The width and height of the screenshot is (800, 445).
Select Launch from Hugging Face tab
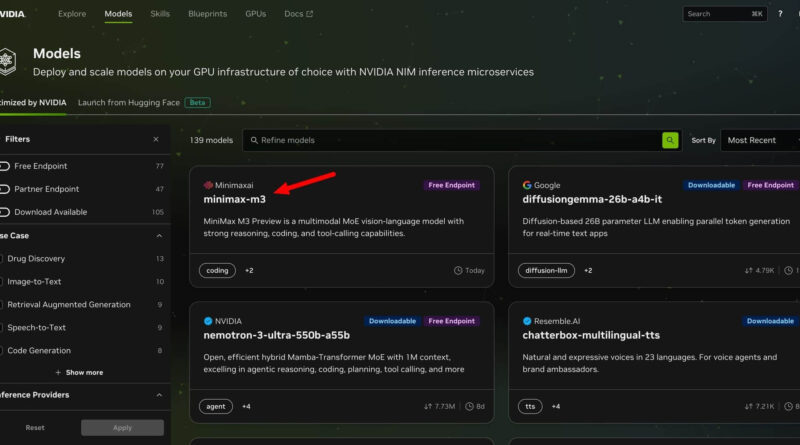click(129, 103)
